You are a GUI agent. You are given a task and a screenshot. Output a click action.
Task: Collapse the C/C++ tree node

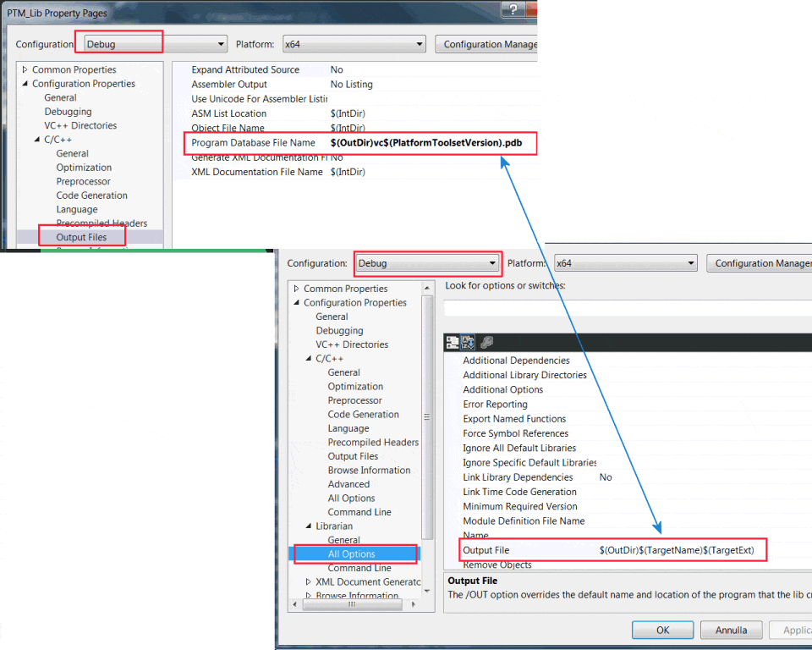click(308, 358)
